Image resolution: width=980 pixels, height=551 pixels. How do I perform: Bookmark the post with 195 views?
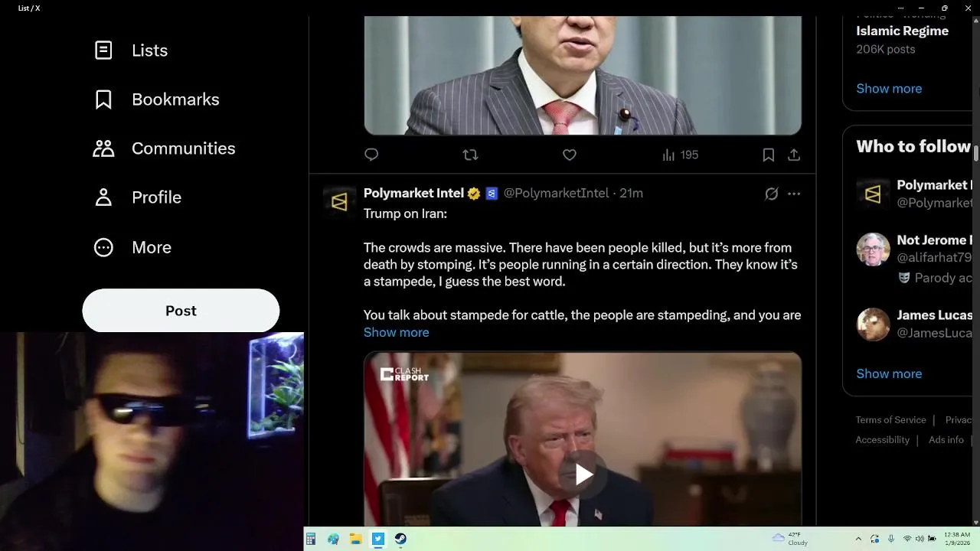point(768,155)
